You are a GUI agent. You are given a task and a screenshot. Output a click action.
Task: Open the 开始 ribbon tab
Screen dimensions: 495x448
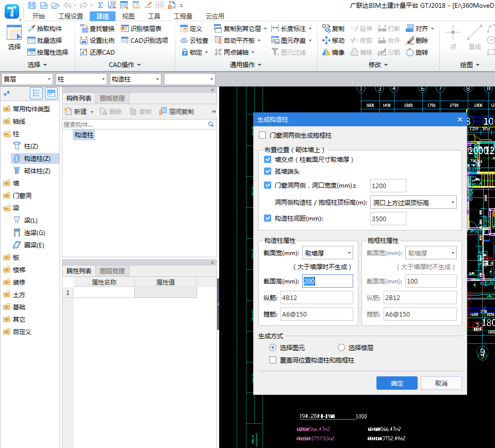click(x=39, y=16)
